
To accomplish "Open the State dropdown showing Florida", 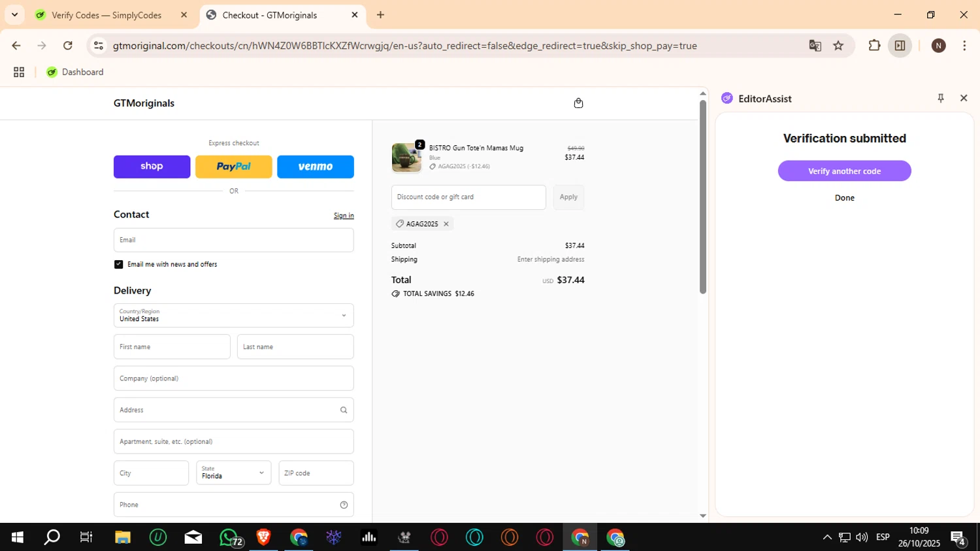I will point(233,473).
